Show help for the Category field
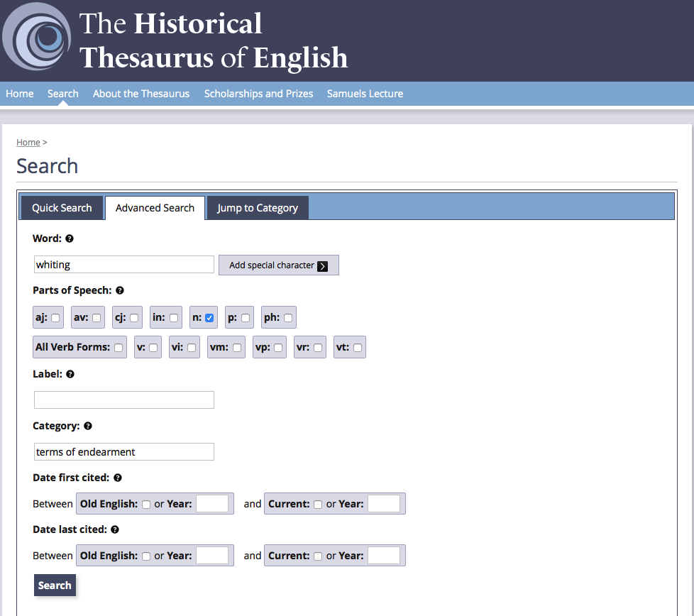The width and height of the screenshot is (694, 616). [x=88, y=427]
